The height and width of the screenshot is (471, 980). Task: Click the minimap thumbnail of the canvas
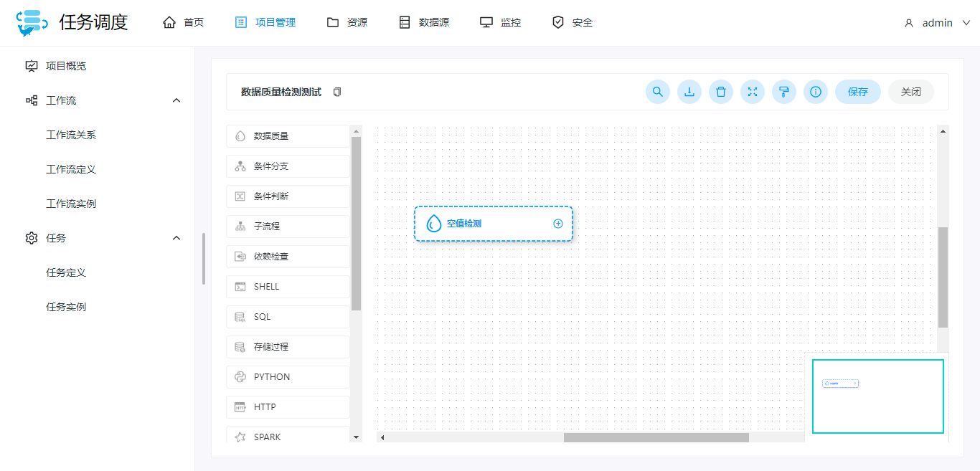877,396
